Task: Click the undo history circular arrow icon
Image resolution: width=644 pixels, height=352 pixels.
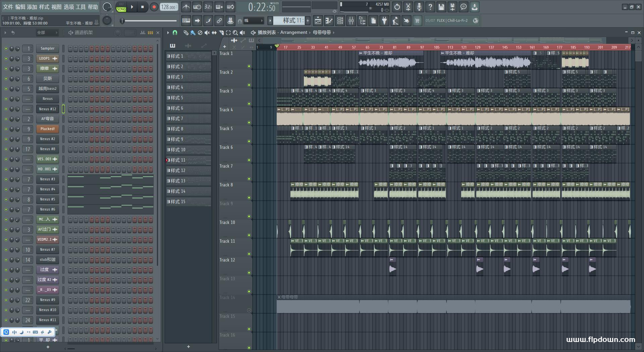Action: [x=397, y=7]
